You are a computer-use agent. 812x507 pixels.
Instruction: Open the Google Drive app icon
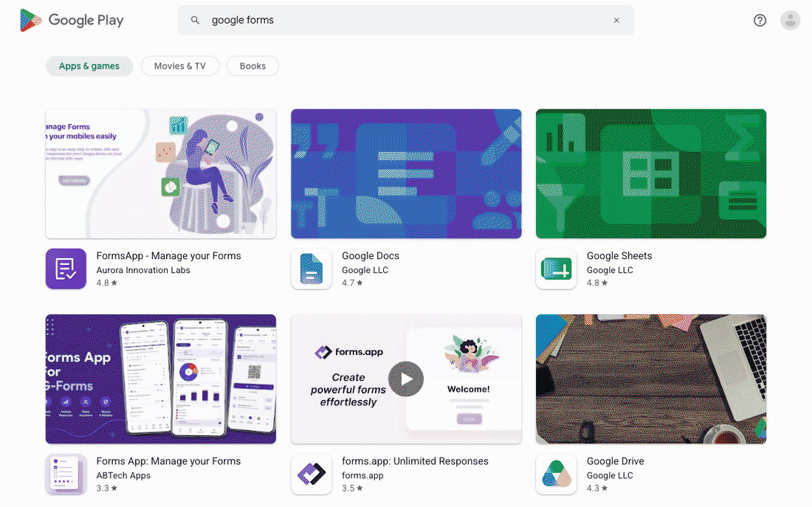coord(556,475)
